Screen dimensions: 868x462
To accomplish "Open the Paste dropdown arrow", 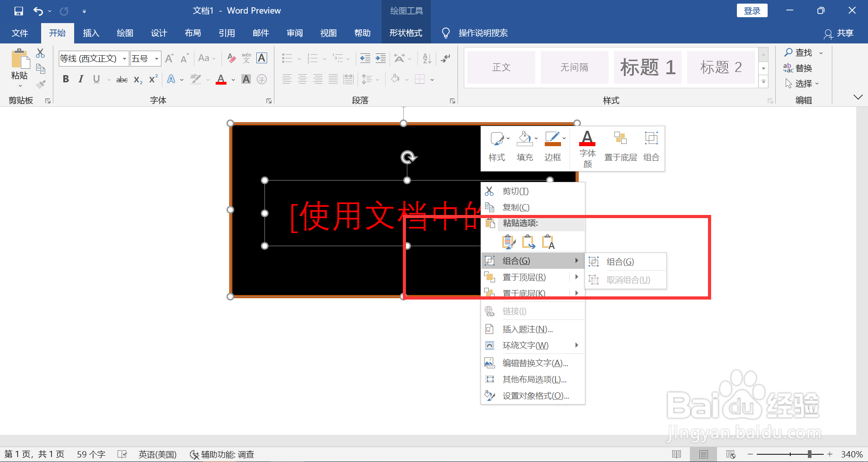I will click(20, 86).
